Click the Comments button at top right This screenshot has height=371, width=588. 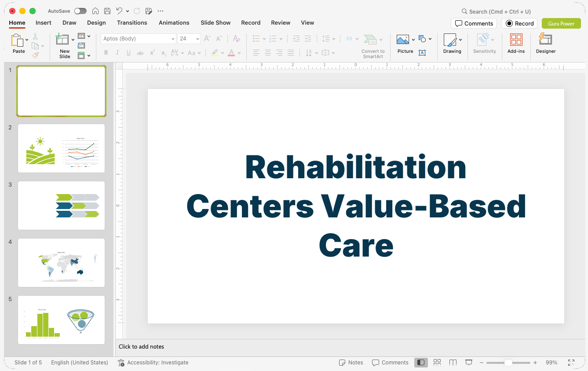474,23
